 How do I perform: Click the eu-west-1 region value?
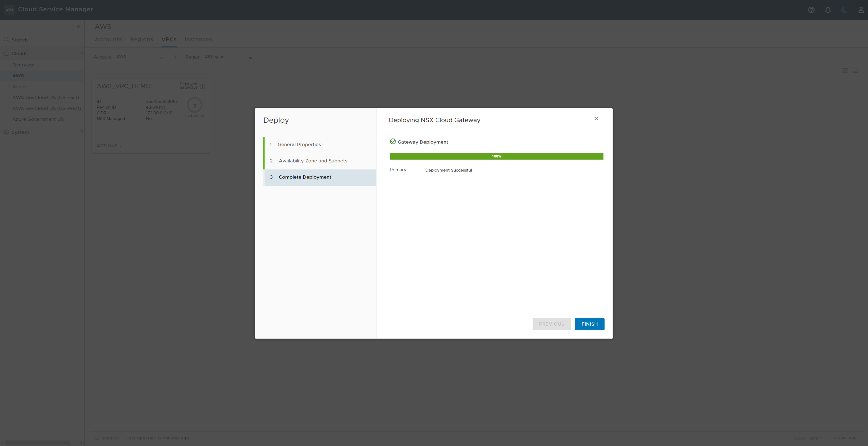click(155, 107)
